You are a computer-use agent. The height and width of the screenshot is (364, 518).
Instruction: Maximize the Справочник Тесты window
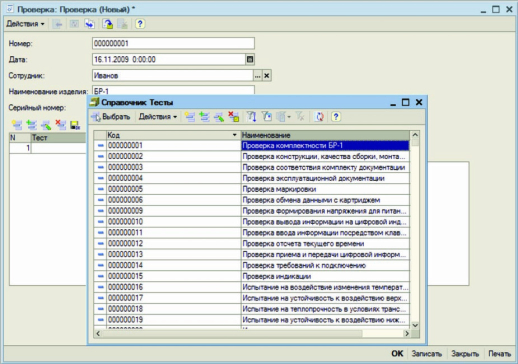tap(405, 102)
